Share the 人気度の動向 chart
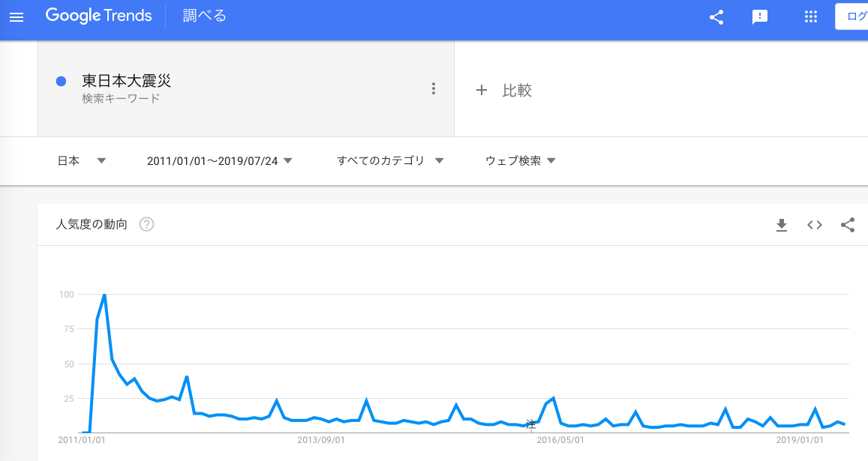The image size is (868, 461). pyautogui.click(x=848, y=224)
